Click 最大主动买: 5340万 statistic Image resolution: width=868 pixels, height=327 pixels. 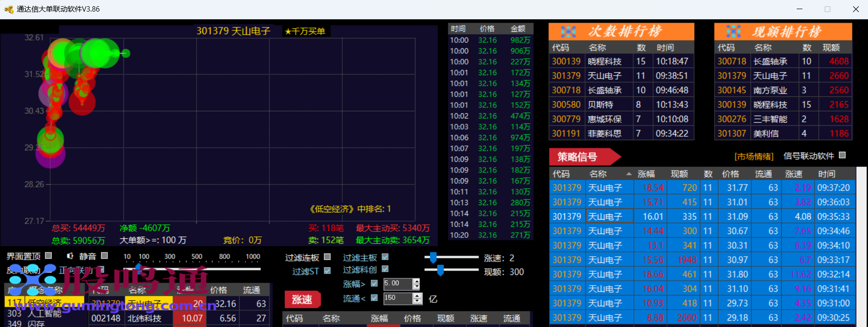[393, 228]
